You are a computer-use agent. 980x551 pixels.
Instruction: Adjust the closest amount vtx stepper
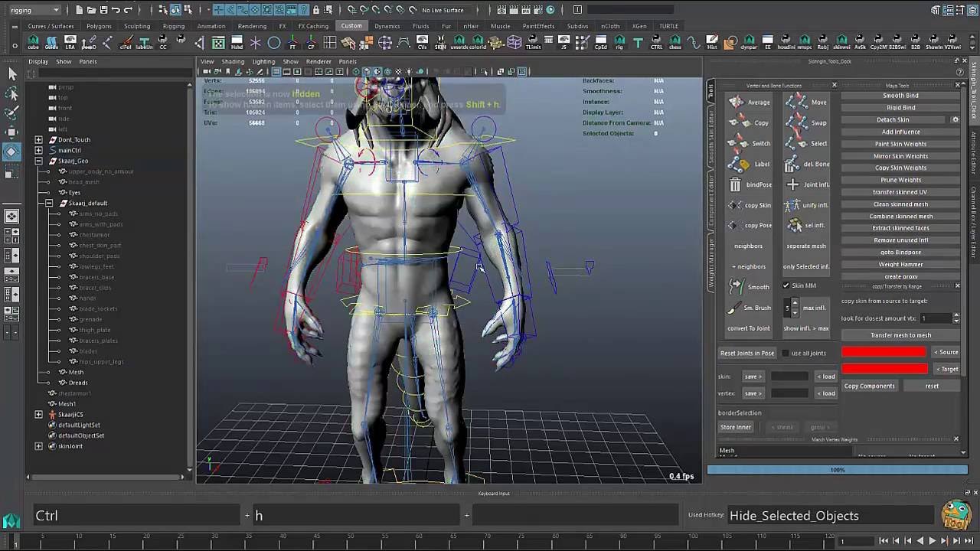tap(956, 318)
